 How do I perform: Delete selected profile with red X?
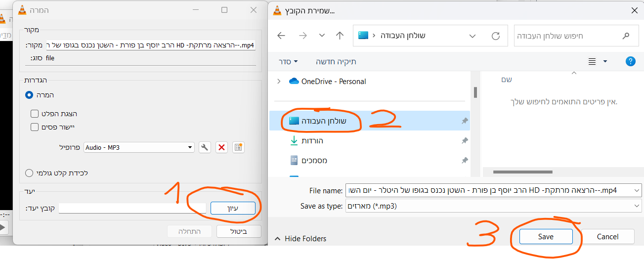[x=222, y=147]
